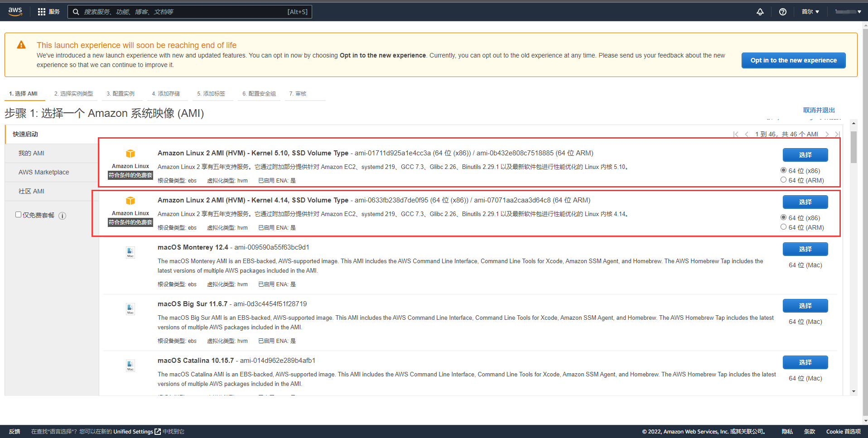This screenshot has height=438, width=868.
Task: Click the cancel and exit link
Action: click(x=819, y=110)
